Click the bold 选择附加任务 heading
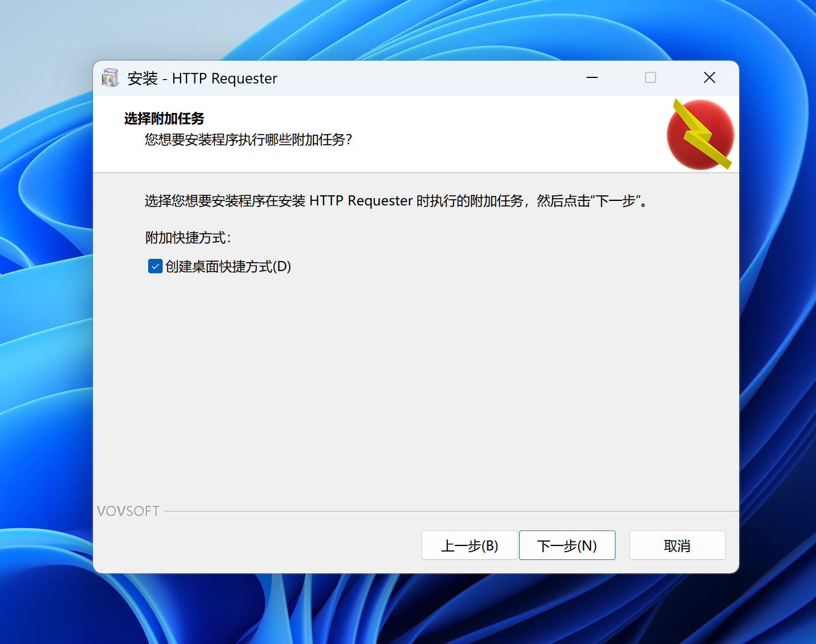The height and width of the screenshot is (644, 816). (x=164, y=119)
